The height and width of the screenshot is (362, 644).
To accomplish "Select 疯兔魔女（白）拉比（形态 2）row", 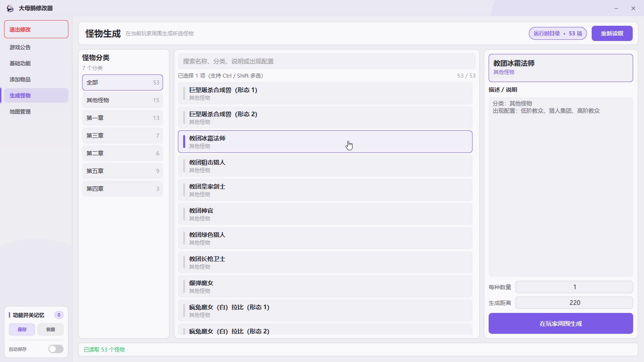I will click(325, 329).
